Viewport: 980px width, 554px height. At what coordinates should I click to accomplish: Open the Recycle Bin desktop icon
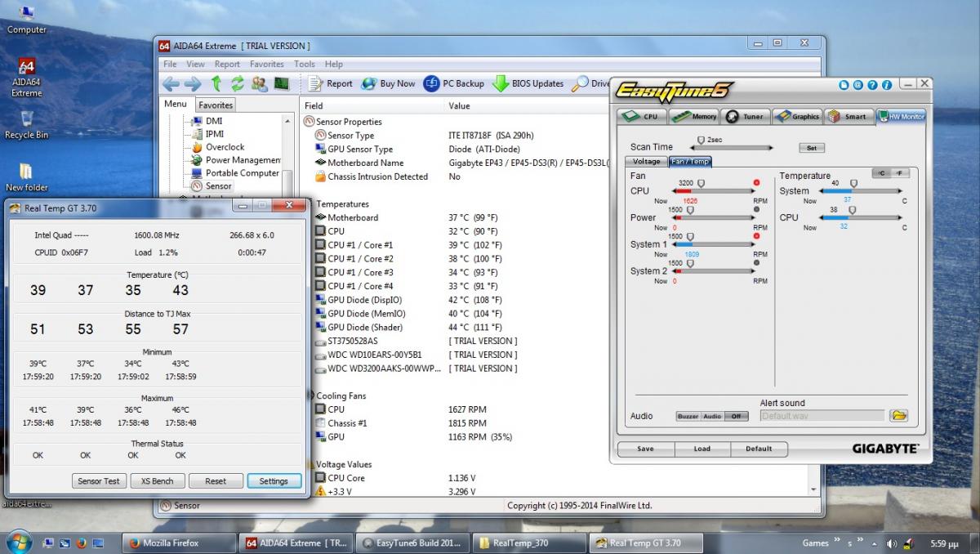[26, 125]
